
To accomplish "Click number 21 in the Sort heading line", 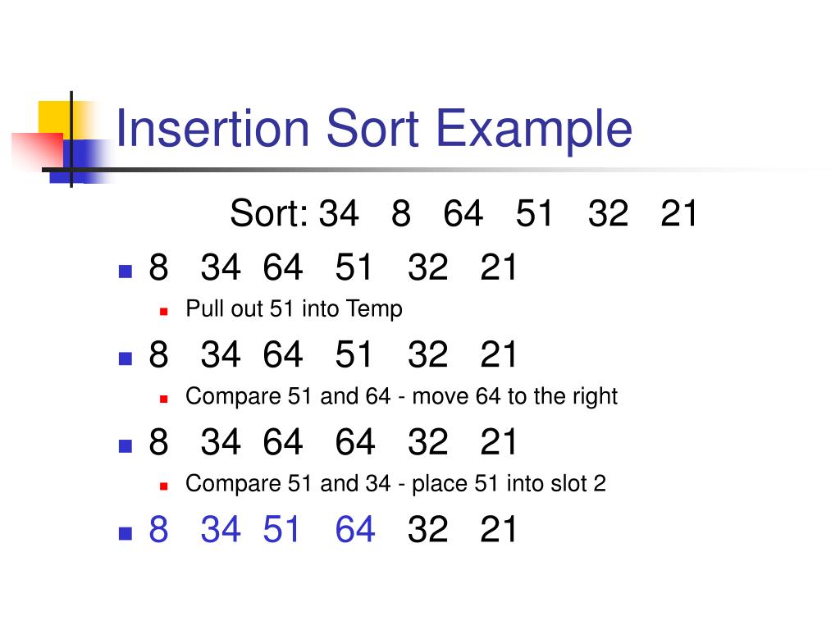I will coord(678,213).
